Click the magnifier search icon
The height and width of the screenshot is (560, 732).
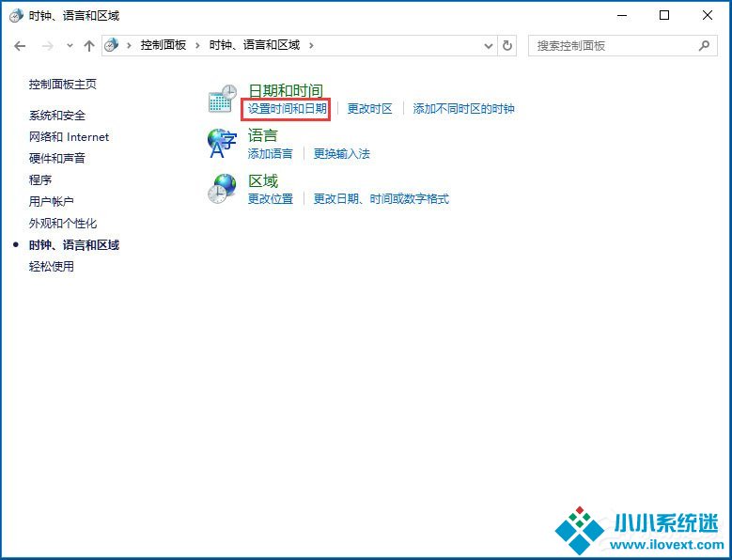click(x=704, y=45)
